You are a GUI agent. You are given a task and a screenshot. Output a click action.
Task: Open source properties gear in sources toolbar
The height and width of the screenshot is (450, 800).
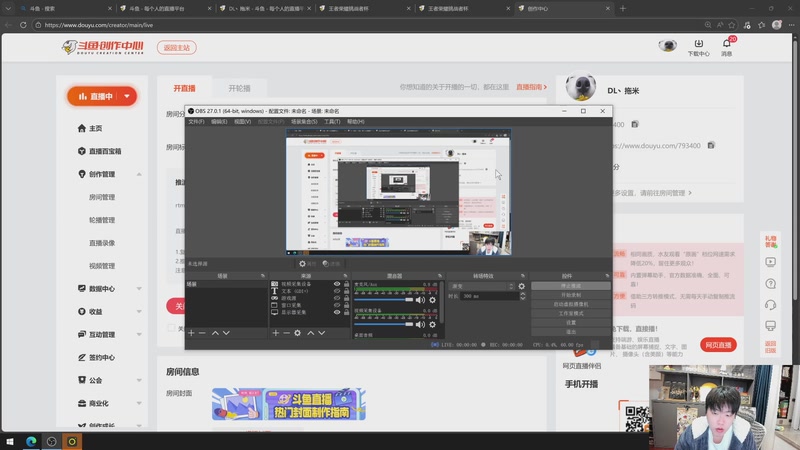[297, 333]
